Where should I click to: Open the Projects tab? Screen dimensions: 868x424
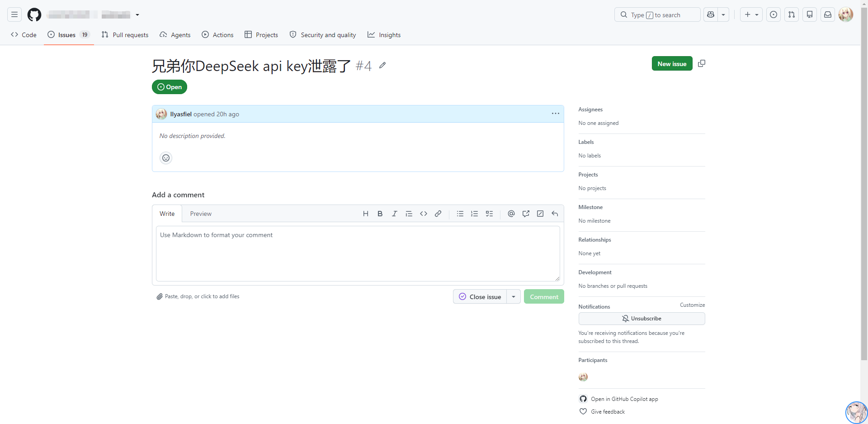(x=261, y=35)
